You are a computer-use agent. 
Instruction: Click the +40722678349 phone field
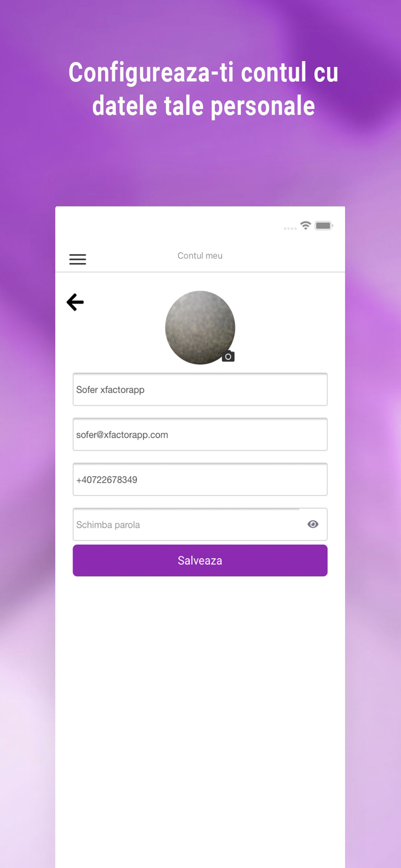(x=200, y=480)
